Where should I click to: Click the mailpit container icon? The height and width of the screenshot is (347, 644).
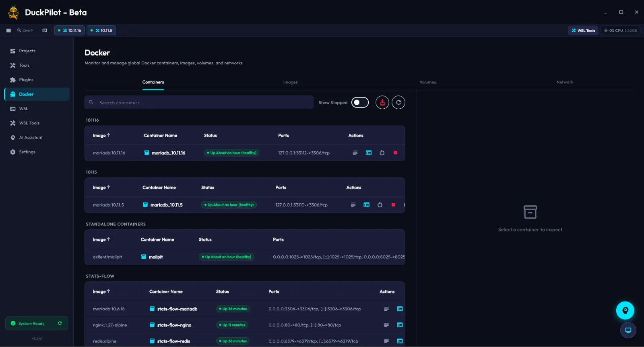click(x=144, y=257)
